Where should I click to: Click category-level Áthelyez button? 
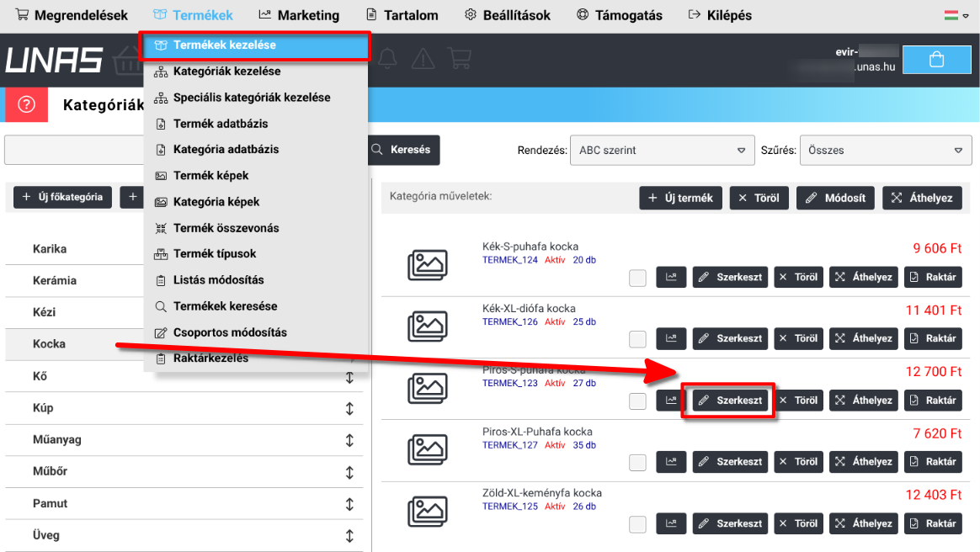[922, 198]
